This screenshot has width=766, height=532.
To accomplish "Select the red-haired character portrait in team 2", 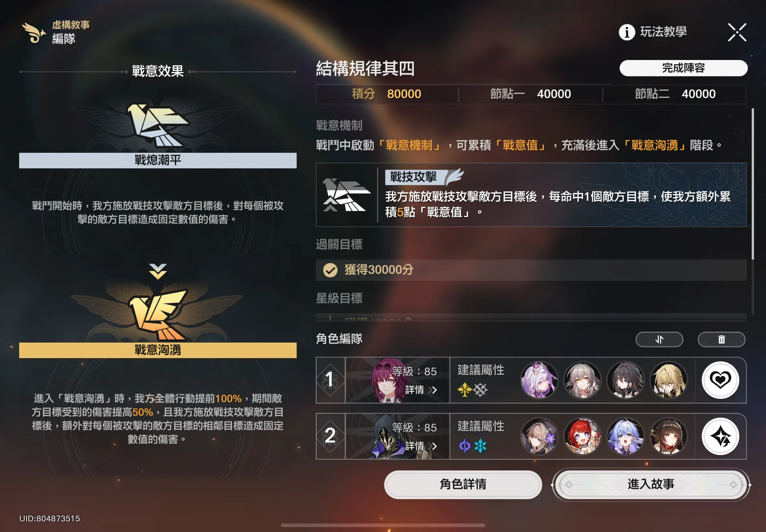I will [582, 436].
